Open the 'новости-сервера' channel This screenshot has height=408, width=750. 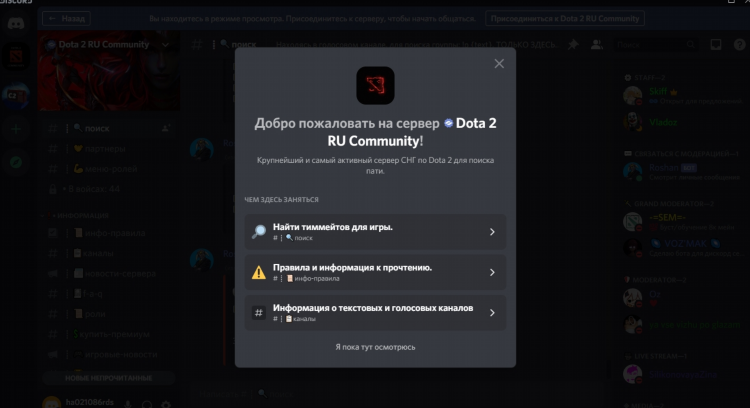coord(109,274)
